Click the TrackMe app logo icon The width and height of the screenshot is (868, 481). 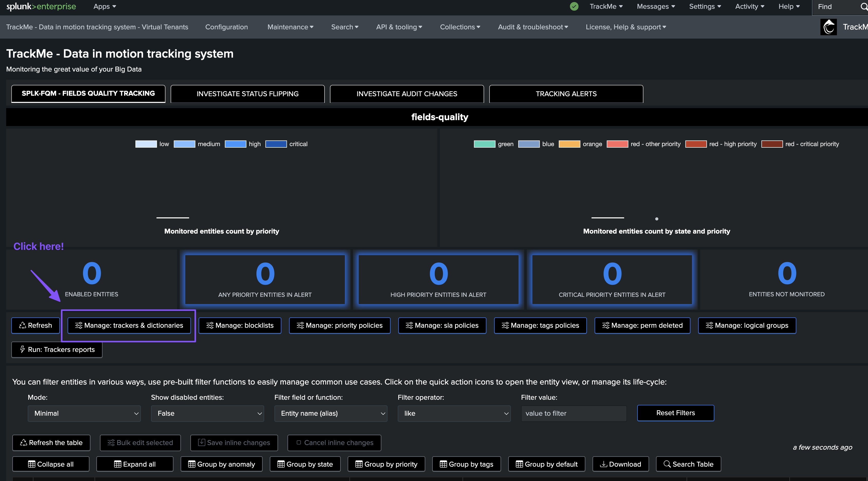pos(828,27)
